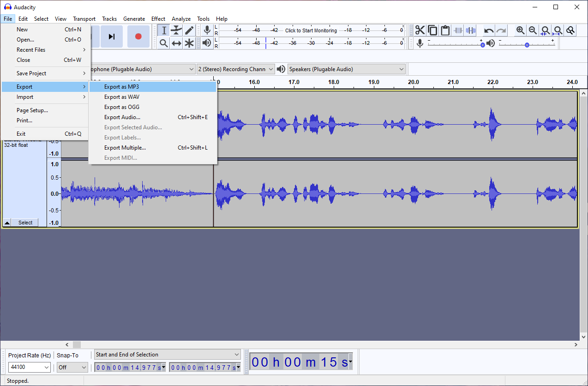Open Start and End of Selection dropdown
This screenshot has height=386, width=588.
pos(168,355)
